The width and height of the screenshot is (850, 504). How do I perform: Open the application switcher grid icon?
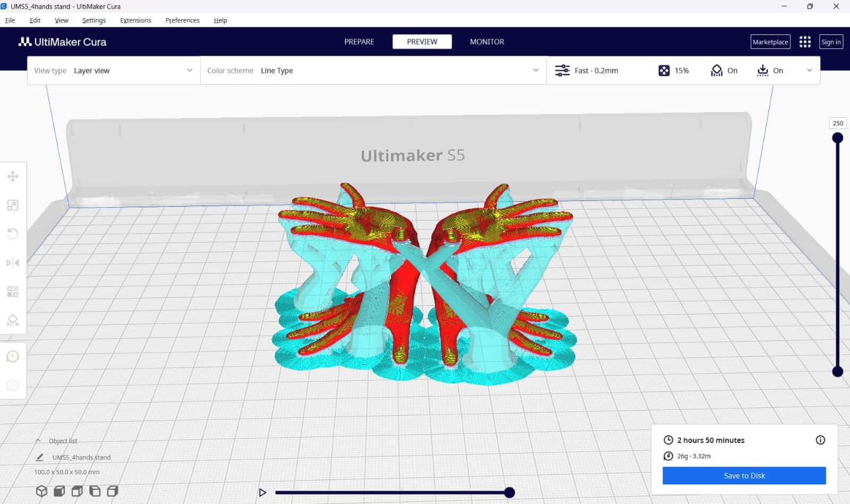[805, 42]
